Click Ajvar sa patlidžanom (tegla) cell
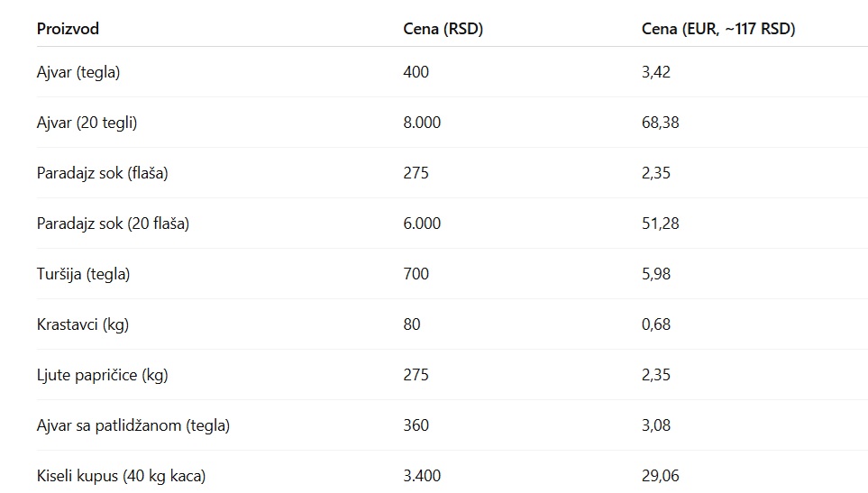Screen dimensions: 868x493 click(x=132, y=425)
